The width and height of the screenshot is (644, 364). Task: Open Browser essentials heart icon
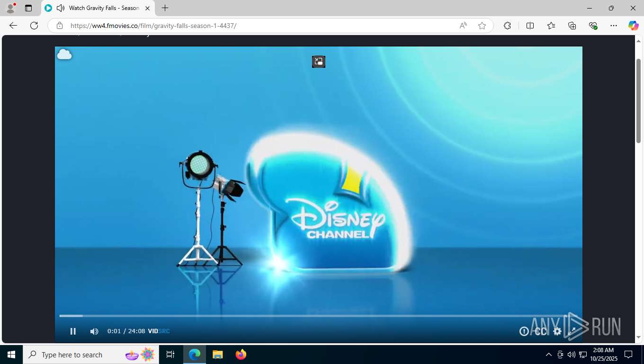point(593,26)
